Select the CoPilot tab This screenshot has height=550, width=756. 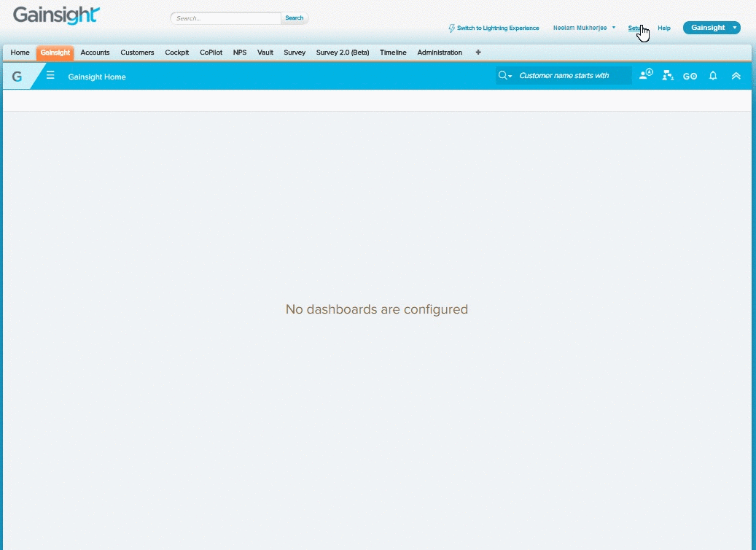(211, 52)
